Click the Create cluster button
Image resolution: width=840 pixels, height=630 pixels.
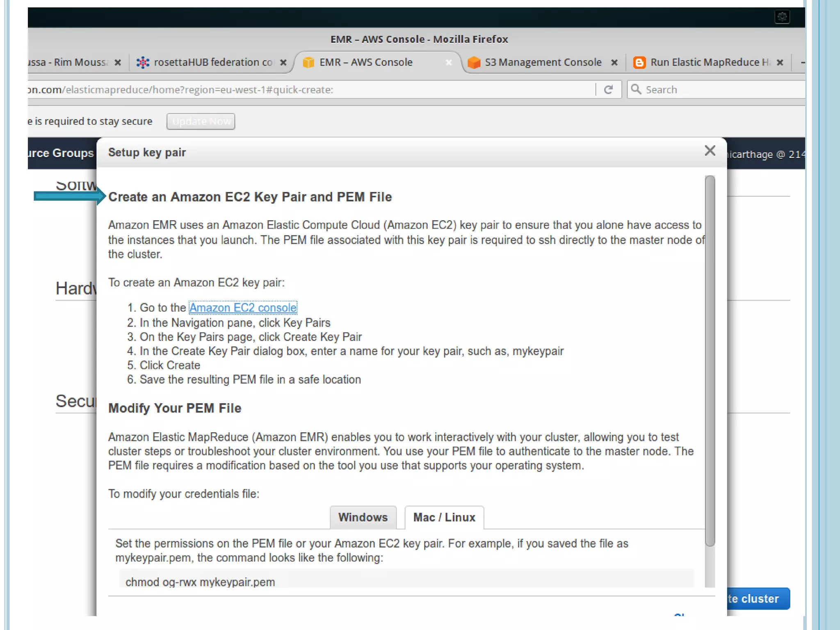(x=758, y=598)
